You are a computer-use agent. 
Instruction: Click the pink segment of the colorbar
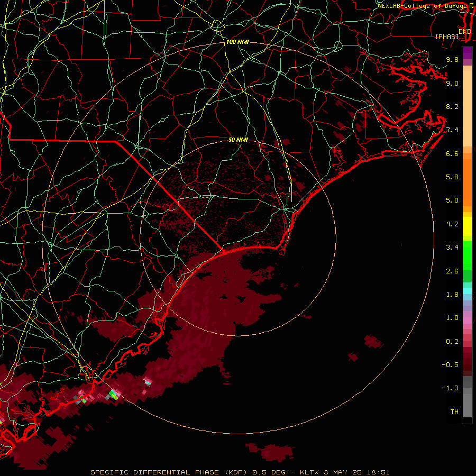pyautogui.click(x=467, y=321)
